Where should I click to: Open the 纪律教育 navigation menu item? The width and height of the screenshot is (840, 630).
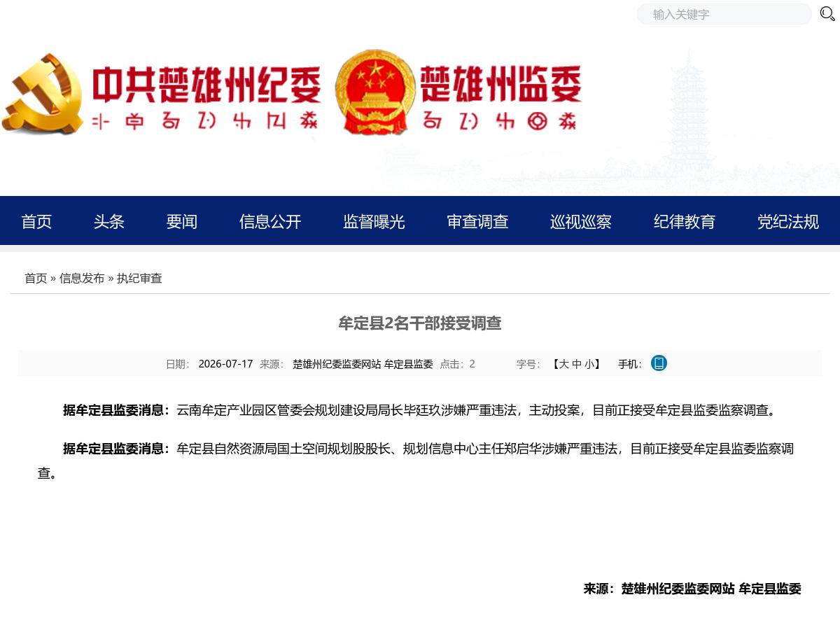point(685,222)
